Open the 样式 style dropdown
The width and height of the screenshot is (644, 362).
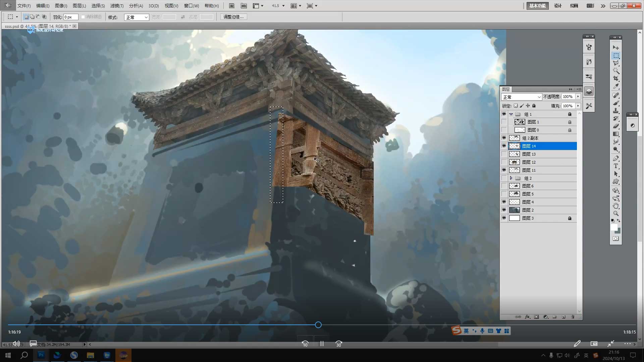click(x=137, y=17)
